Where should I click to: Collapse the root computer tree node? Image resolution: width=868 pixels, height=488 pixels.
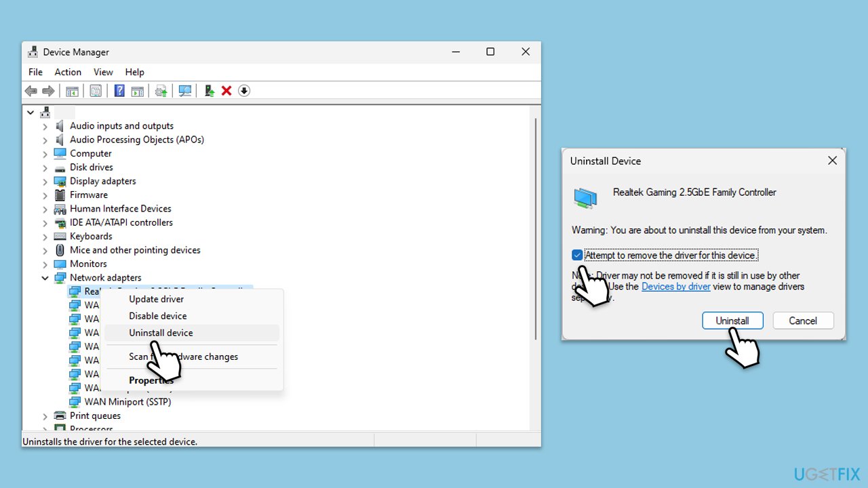[31, 112]
